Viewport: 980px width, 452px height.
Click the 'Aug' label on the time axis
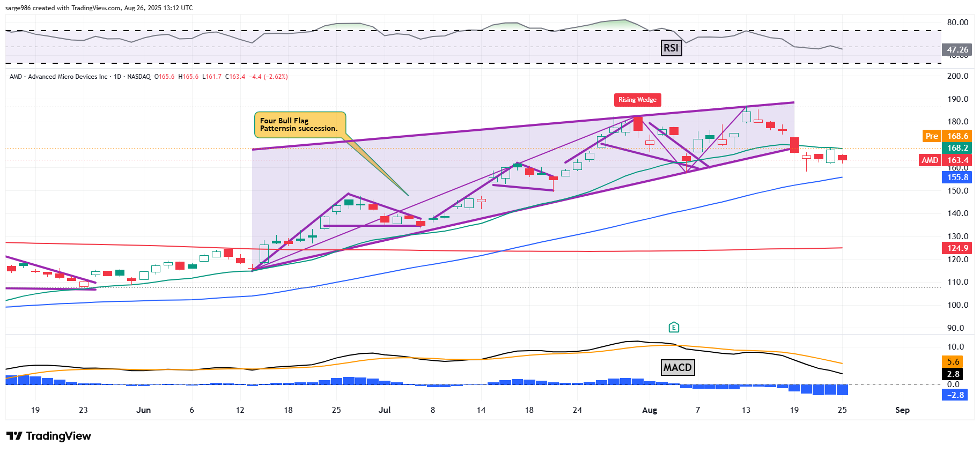point(650,410)
